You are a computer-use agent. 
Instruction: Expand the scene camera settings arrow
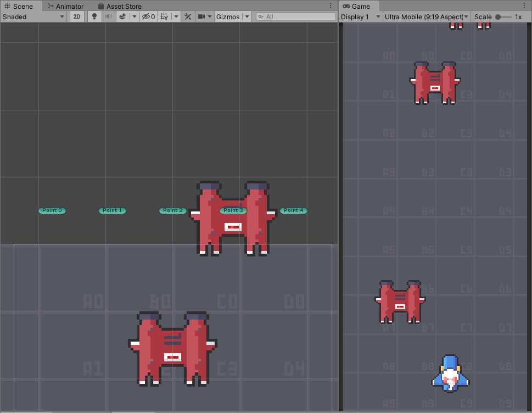(210, 16)
